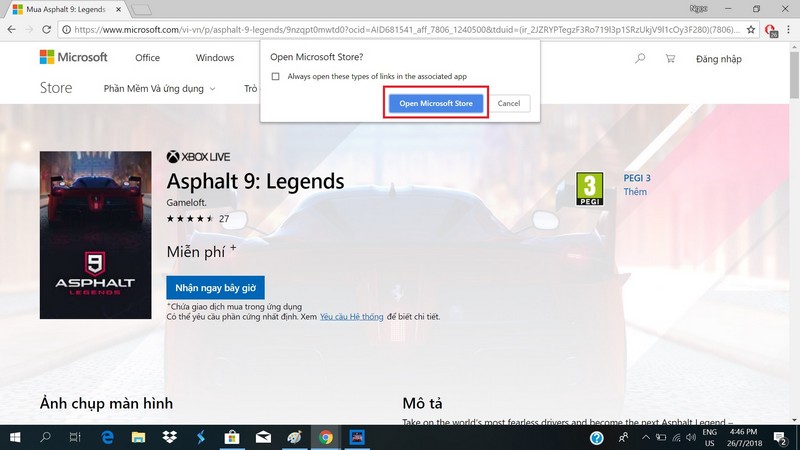The height and width of the screenshot is (450, 800).
Task: Open the Action Center notification icon
Action: (780, 438)
